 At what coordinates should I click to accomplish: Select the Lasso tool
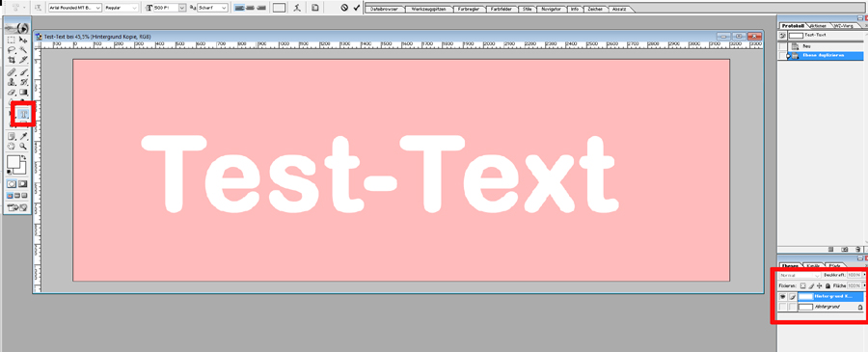tap(12, 50)
